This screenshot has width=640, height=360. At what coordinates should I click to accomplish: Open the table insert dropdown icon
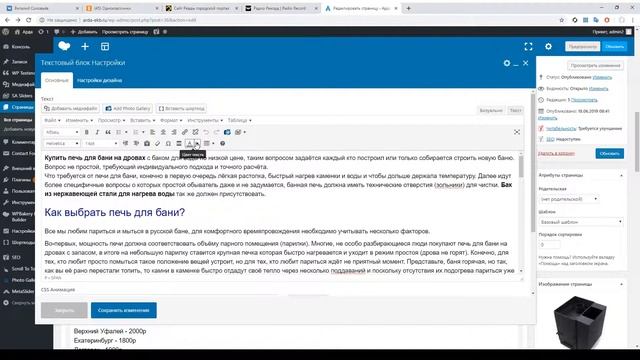[209, 144]
